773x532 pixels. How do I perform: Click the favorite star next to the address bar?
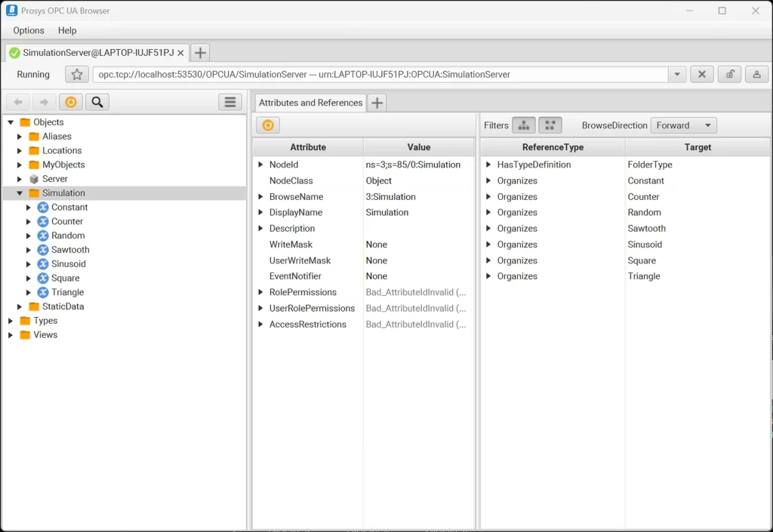(75, 74)
